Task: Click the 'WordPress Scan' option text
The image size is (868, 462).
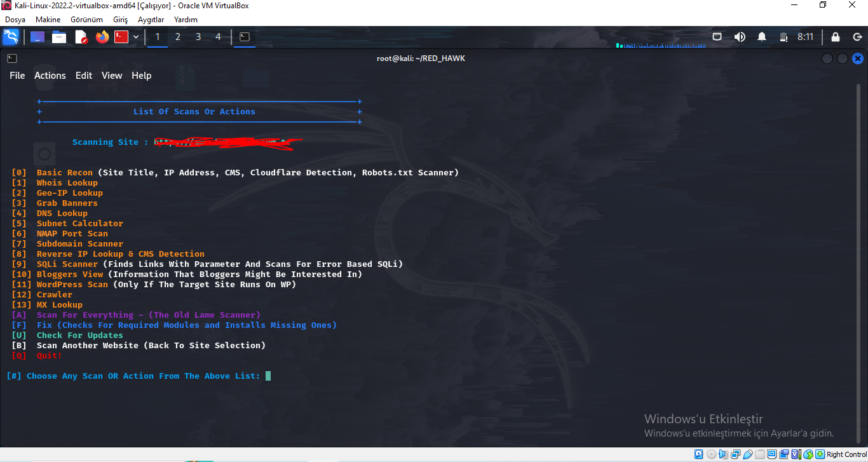Action: [x=72, y=285]
